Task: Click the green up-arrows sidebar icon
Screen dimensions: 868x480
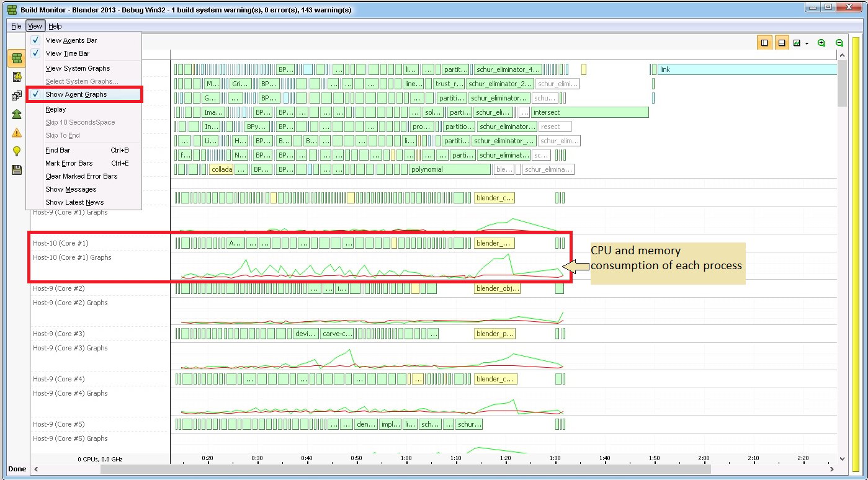Action: (16, 114)
